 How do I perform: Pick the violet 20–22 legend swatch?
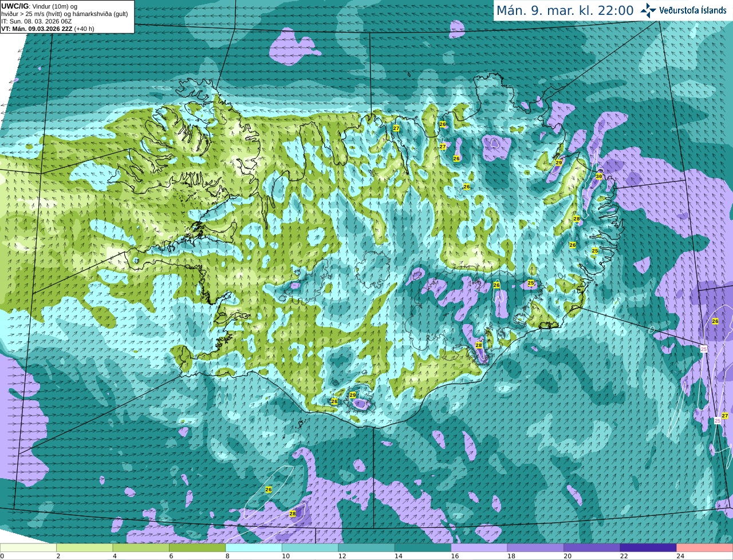click(x=592, y=547)
